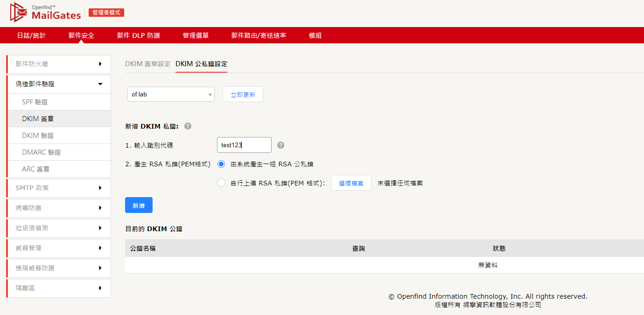The width and height of the screenshot is (644, 315).
Task: Open the of.lab domain dropdown
Action: tap(171, 94)
